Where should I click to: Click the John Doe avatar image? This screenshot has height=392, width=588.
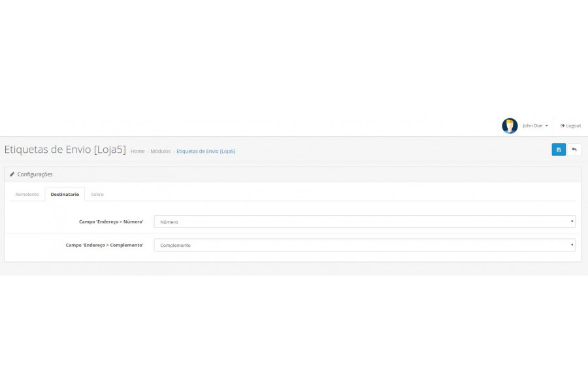[x=510, y=125]
